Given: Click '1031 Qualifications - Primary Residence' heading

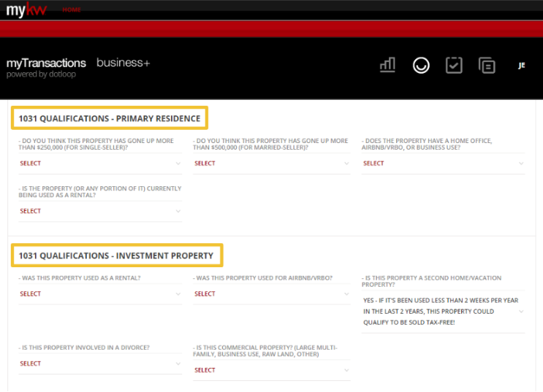Looking at the screenshot, I should [110, 118].
